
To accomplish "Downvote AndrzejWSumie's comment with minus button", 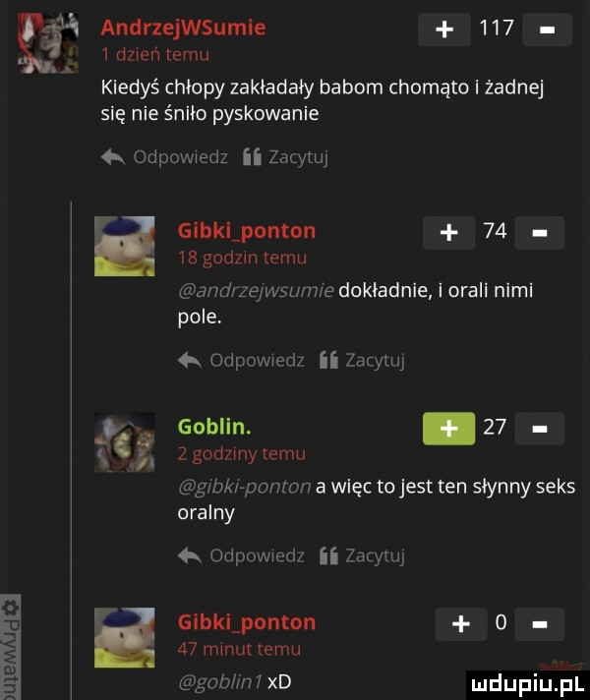I will pyautogui.click(x=547, y=29).
